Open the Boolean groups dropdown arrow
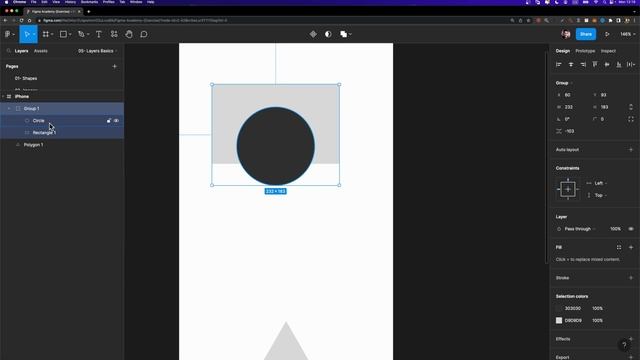This screenshot has width=640, height=360. click(x=350, y=34)
